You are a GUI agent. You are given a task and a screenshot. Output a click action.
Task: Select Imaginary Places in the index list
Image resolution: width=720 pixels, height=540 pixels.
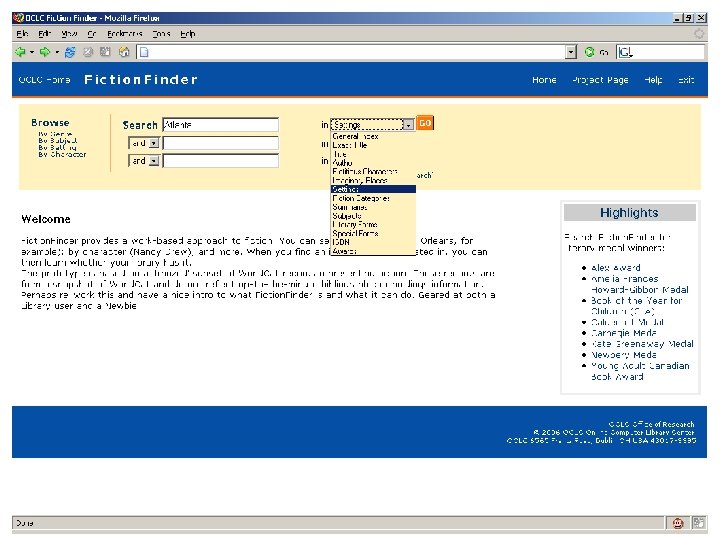(373, 180)
